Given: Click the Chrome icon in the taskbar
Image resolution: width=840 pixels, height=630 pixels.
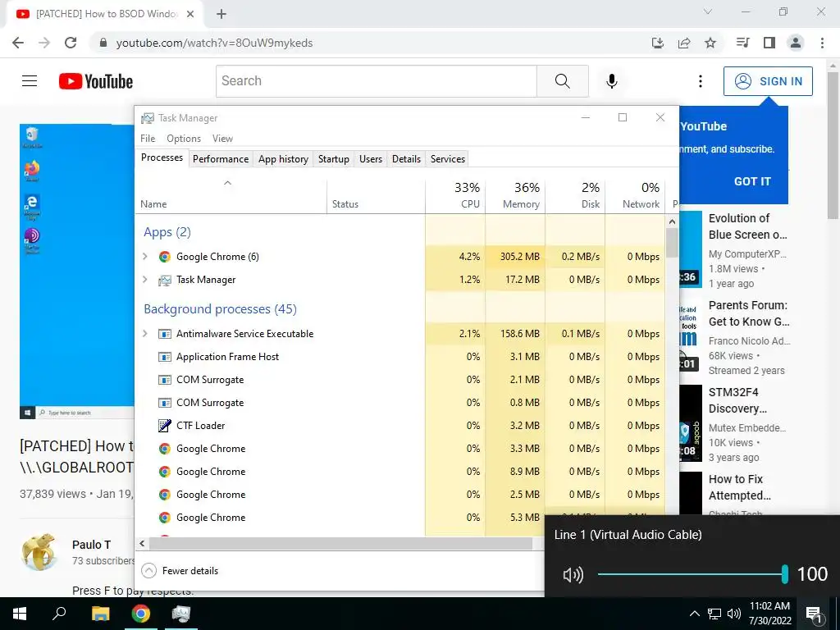Looking at the screenshot, I should [141, 614].
